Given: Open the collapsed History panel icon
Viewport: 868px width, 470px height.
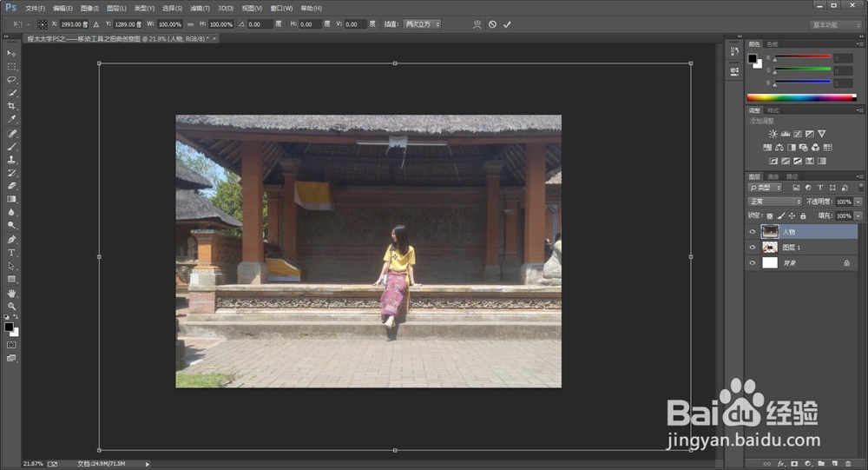Looking at the screenshot, I should [x=734, y=51].
